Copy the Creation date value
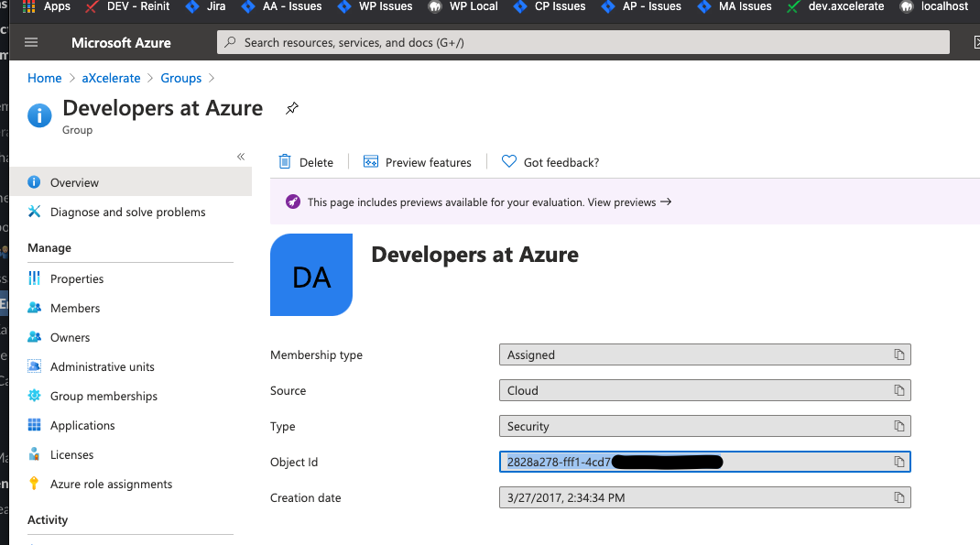This screenshot has width=980, height=545. click(x=899, y=497)
